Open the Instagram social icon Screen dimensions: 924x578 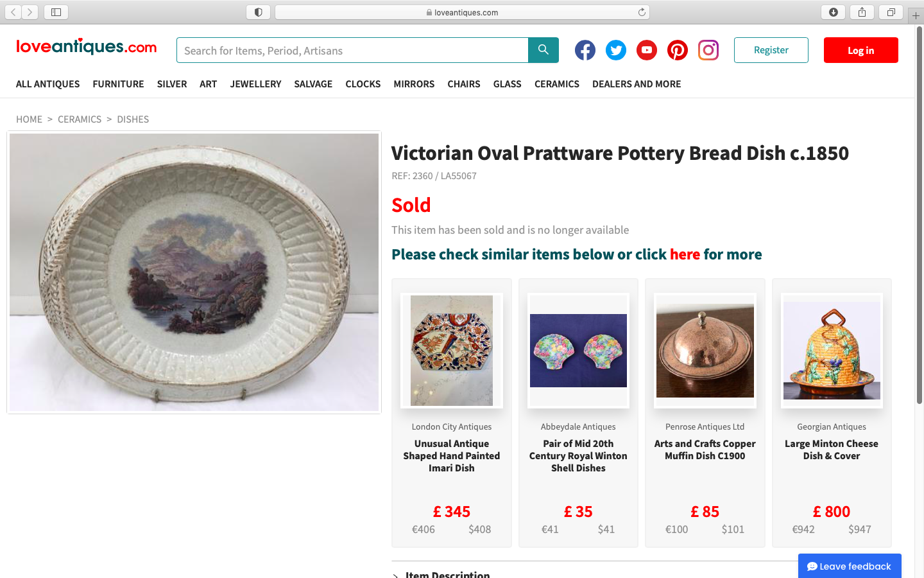[x=708, y=50]
